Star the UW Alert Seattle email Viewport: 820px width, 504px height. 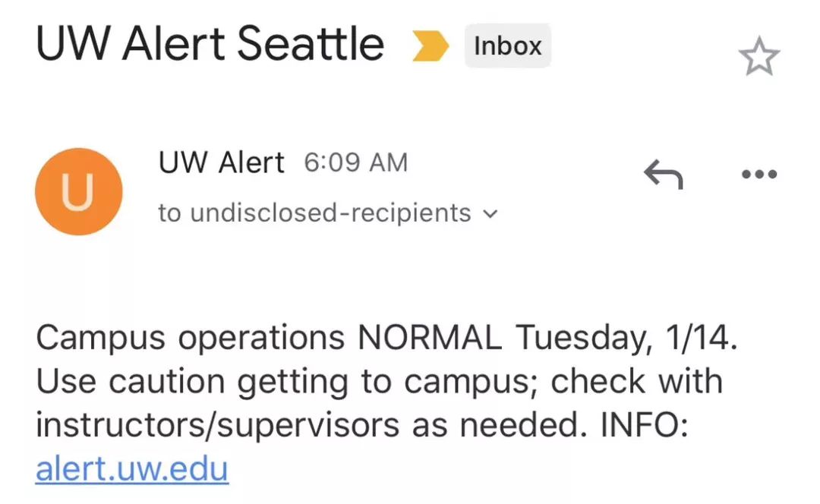[758, 58]
